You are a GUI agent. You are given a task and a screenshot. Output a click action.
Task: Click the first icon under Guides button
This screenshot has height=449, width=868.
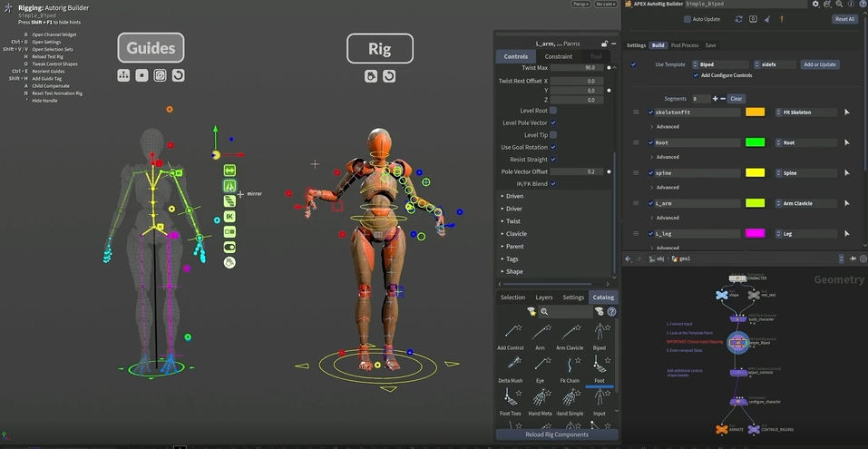tap(123, 75)
